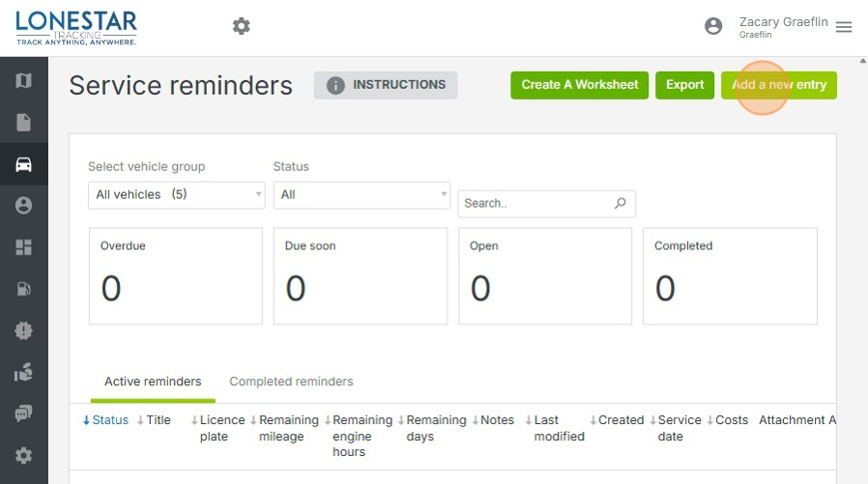Select the Due soon summary card

pyautogui.click(x=361, y=276)
